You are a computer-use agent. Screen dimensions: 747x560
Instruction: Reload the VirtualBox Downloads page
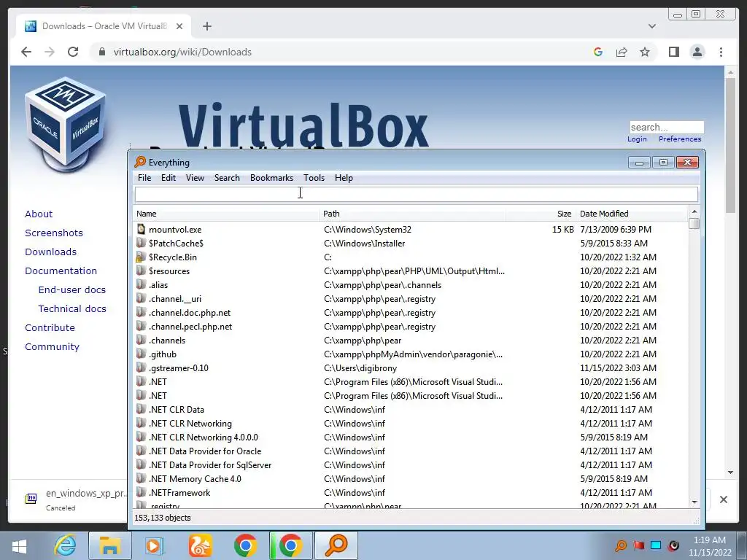click(x=73, y=52)
